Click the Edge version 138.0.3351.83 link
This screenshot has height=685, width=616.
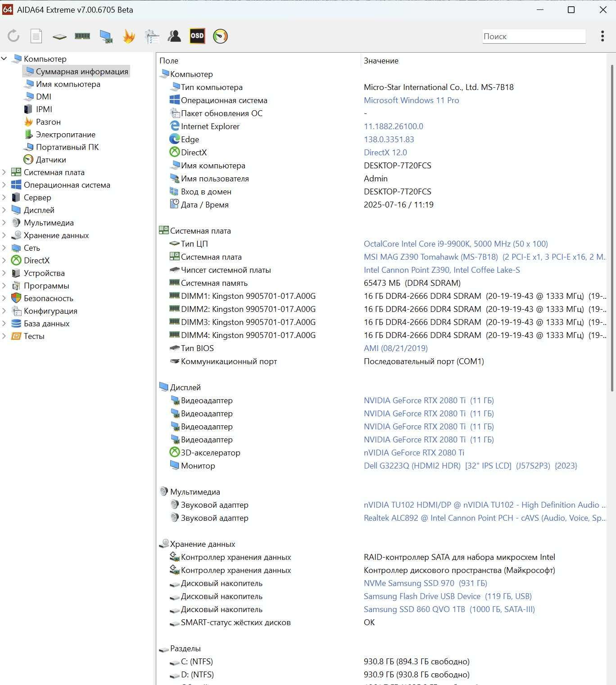click(x=389, y=139)
